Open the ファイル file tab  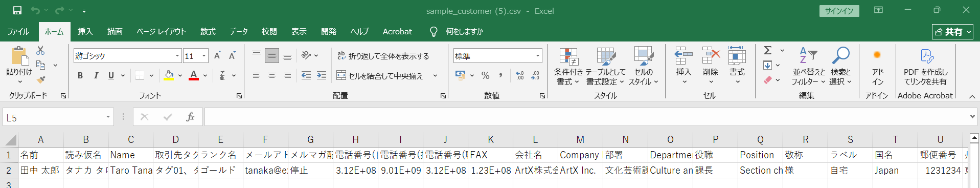(18, 31)
